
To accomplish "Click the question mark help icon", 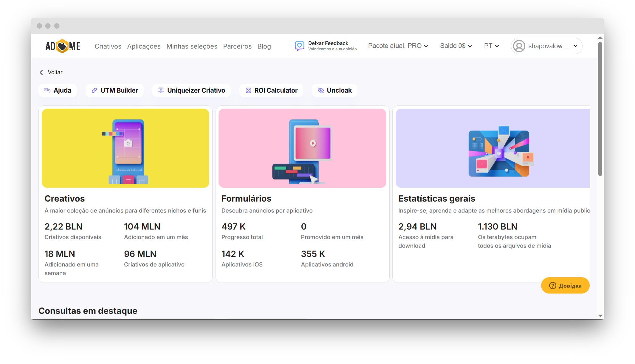I will point(552,285).
